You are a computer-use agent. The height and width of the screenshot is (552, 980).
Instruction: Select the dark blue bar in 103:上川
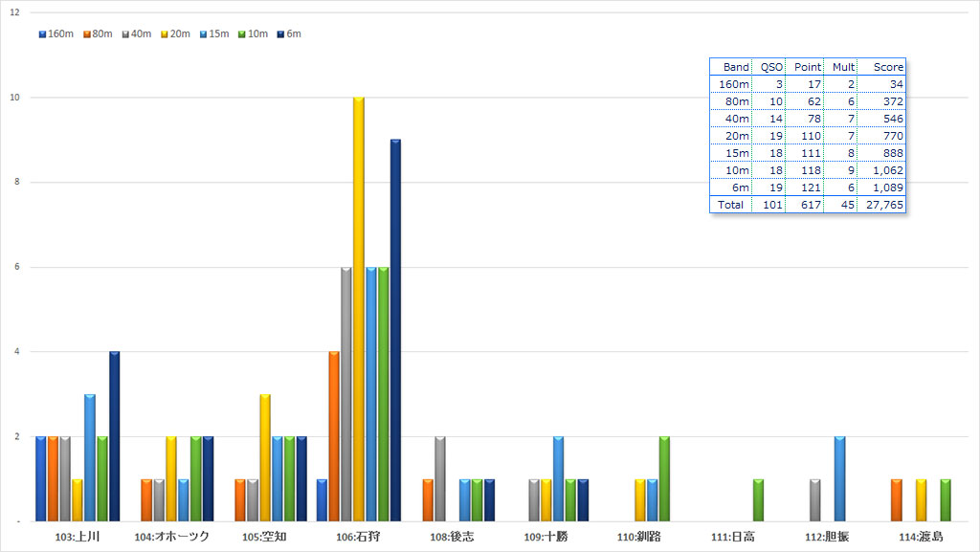[x=115, y=435]
